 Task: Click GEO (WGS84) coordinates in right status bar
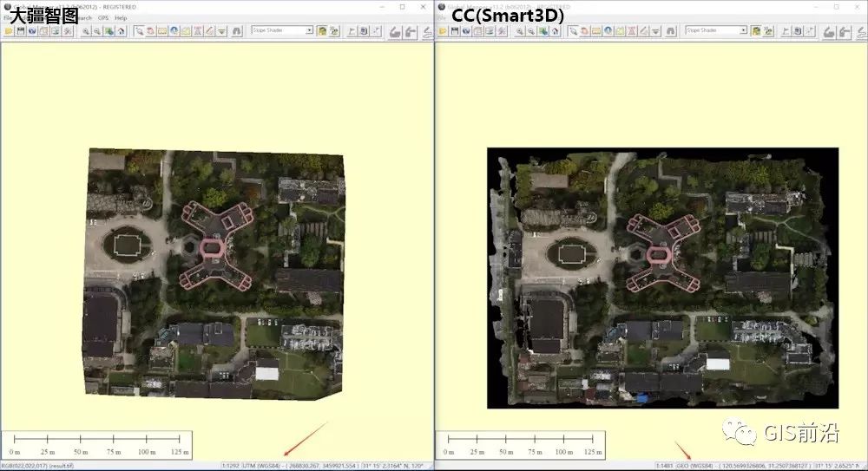[x=743, y=466]
